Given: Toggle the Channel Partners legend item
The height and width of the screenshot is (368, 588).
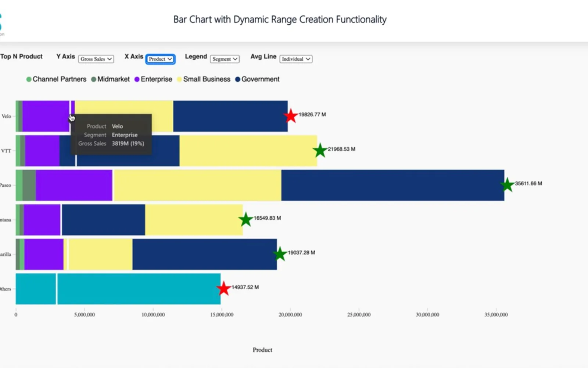Looking at the screenshot, I should pos(56,79).
